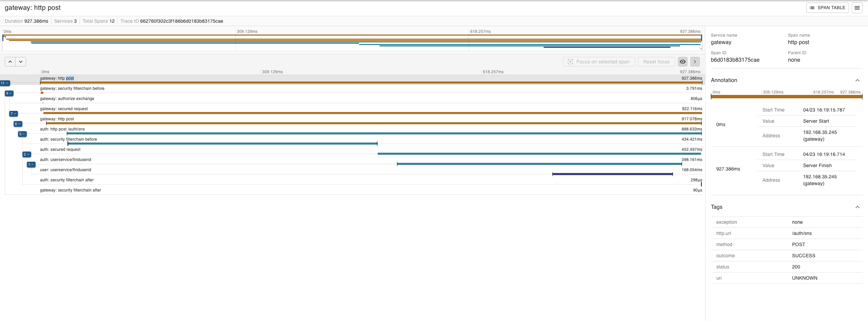868x321 pixels.
Task: Click the Server Start annotation value
Action: pyautogui.click(x=816, y=121)
